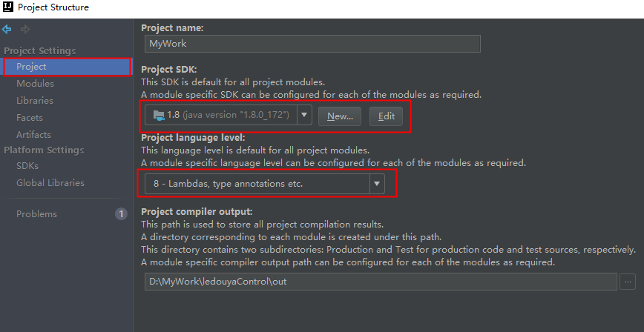Click the back navigation arrow
This screenshot has height=332, width=644.
(7, 30)
